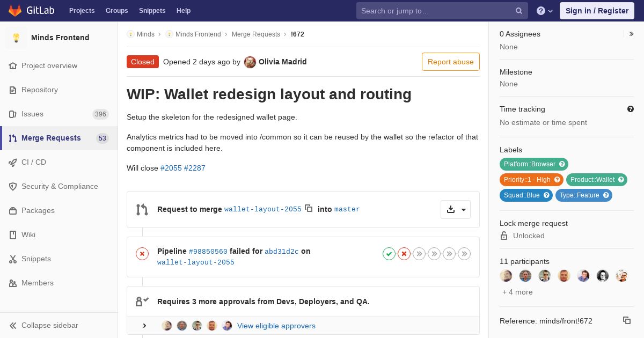This screenshot has width=644, height=338.
Task: Click the first participant avatar
Action: click(x=506, y=276)
